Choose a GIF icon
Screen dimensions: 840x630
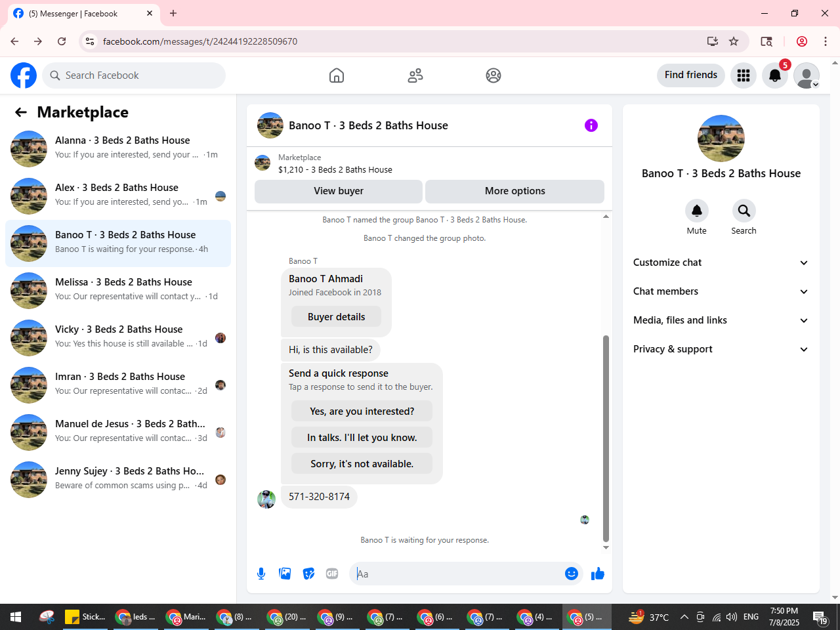[332, 574]
